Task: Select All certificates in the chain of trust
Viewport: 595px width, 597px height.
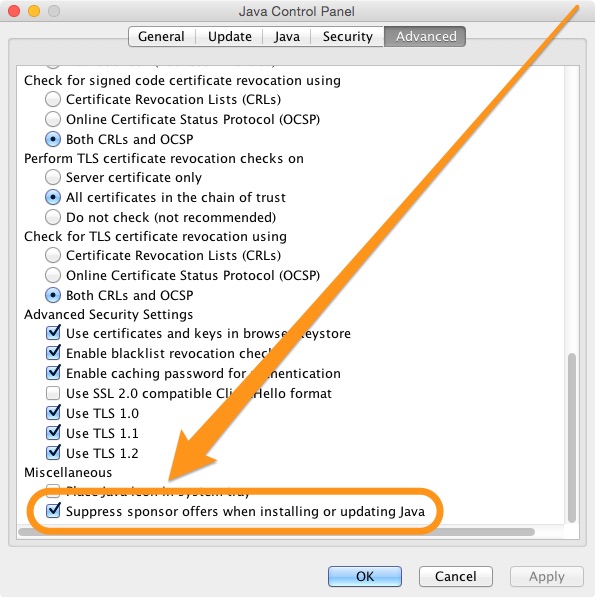Action: click(x=53, y=197)
